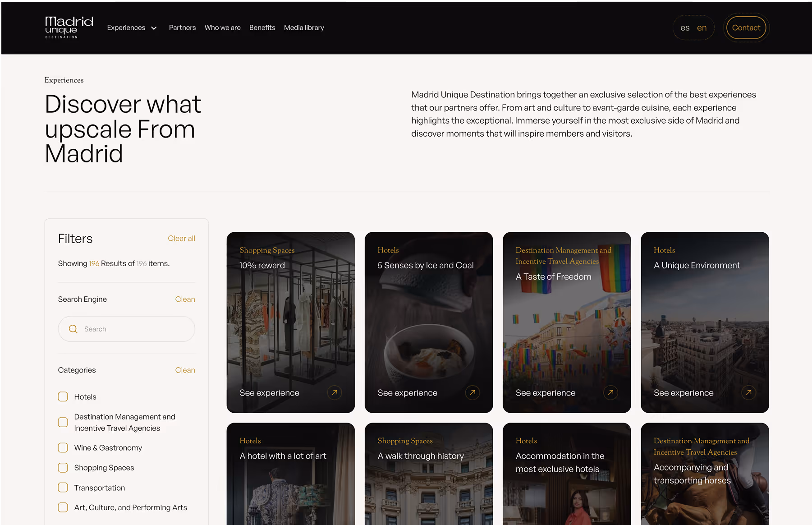
Task: Navigate to Benefits
Action: pos(262,28)
